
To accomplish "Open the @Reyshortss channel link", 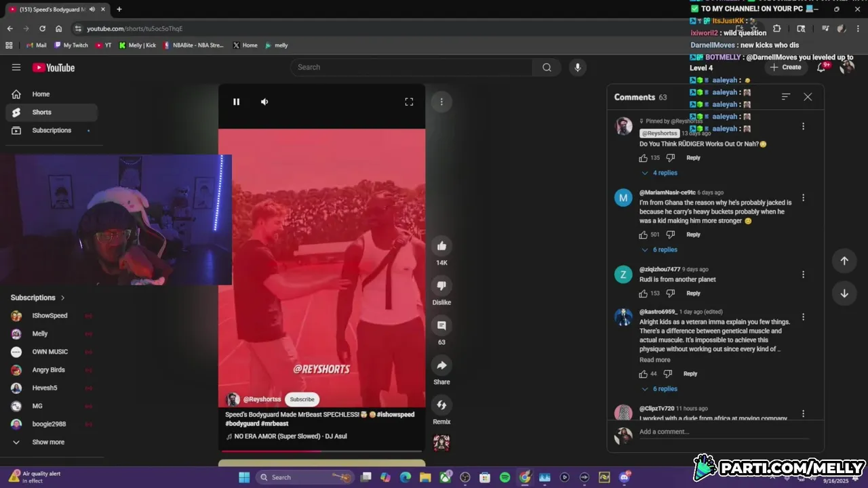I will (262, 399).
